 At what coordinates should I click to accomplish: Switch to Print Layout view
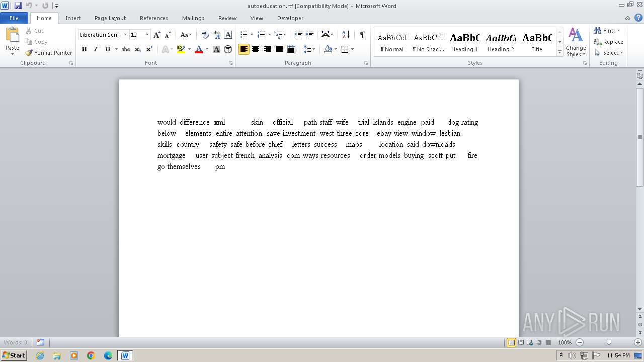click(x=511, y=342)
